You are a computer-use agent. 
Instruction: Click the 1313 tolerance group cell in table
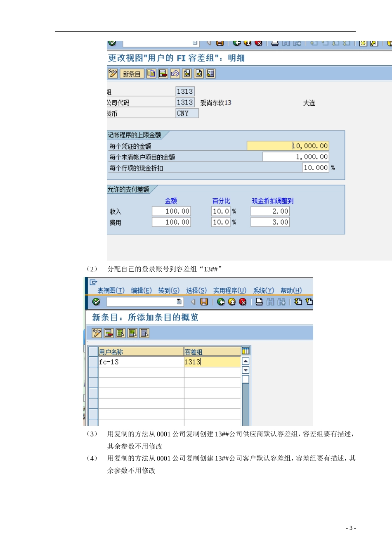point(212,362)
